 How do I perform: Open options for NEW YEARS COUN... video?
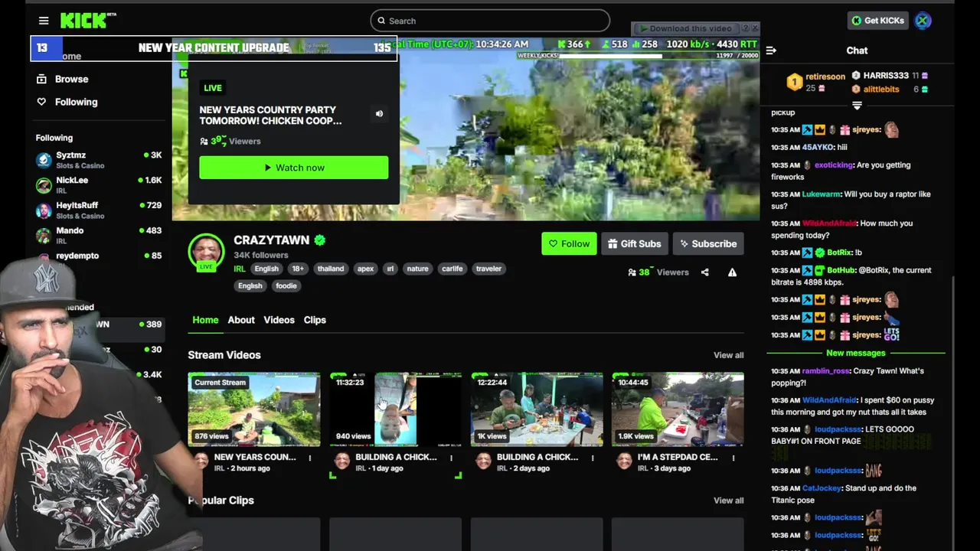click(x=310, y=458)
